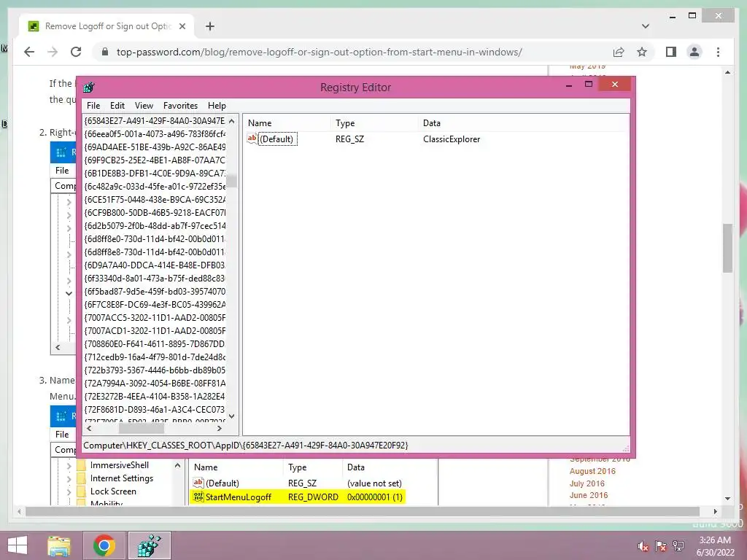Select the ClassicExplorer data cell
Image resolution: width=747 pixels, height=560 pixels.
[x=452, y=139]
